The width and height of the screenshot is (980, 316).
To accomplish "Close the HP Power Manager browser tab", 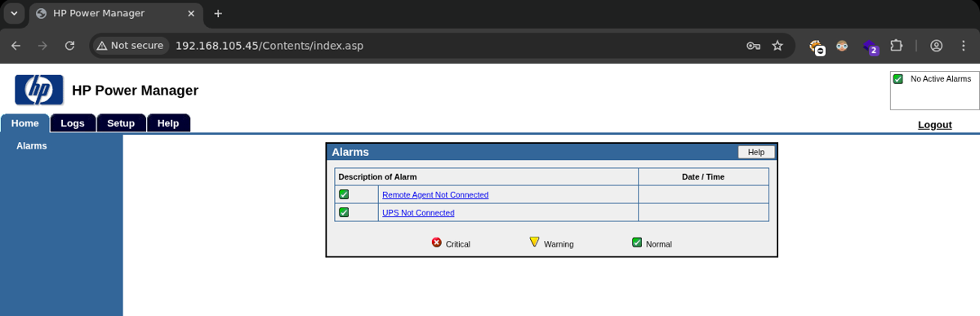I will 190,14.
